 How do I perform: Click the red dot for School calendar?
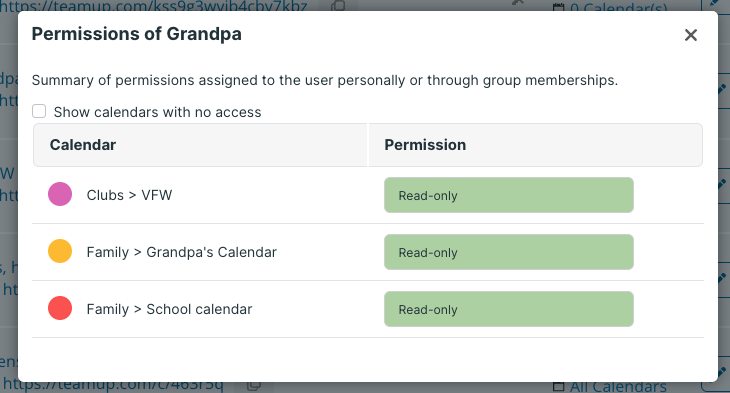(60, 308)
